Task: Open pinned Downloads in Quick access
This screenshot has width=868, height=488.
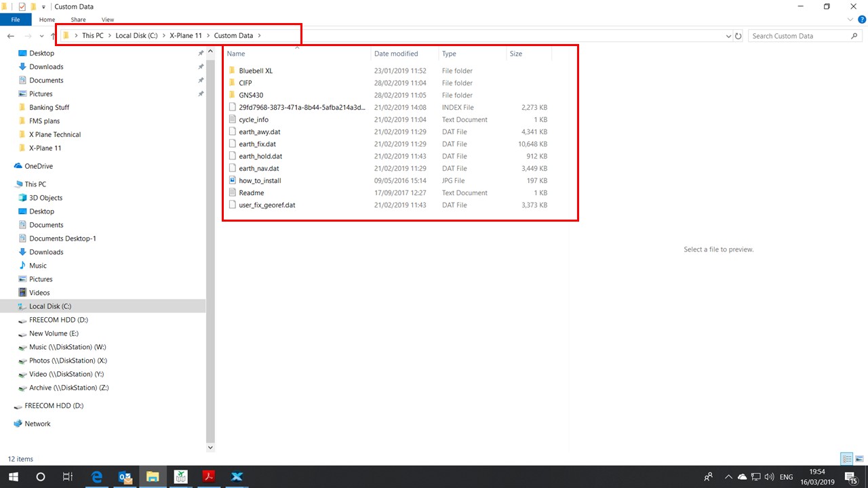Action: pos(46,66)
